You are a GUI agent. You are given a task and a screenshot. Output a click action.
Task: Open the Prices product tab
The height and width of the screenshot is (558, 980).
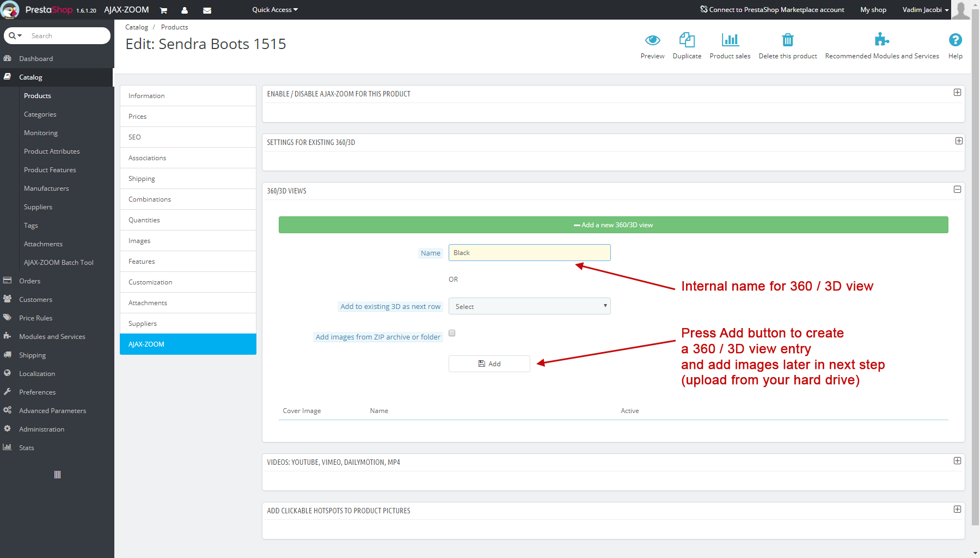point(188,117)
